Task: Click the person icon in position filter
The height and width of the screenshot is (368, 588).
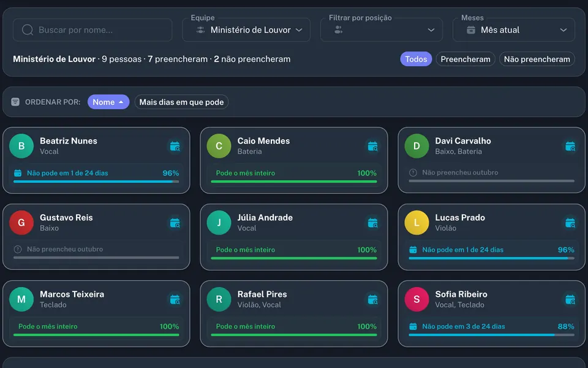Action: pyautogui.click(x=338, y=29)
